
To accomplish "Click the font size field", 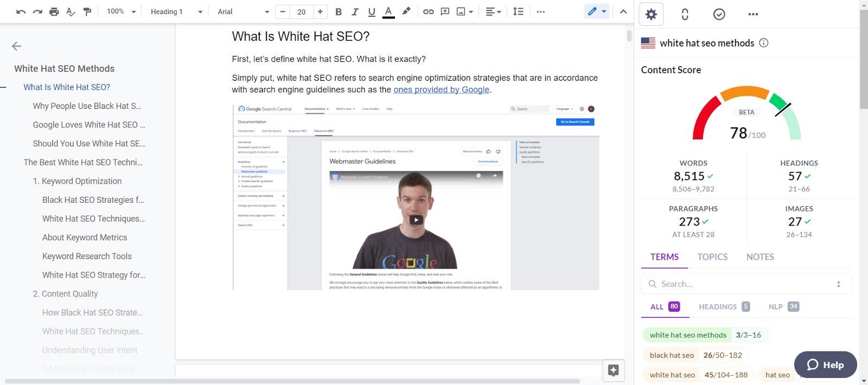I will [x=302, y=11].
